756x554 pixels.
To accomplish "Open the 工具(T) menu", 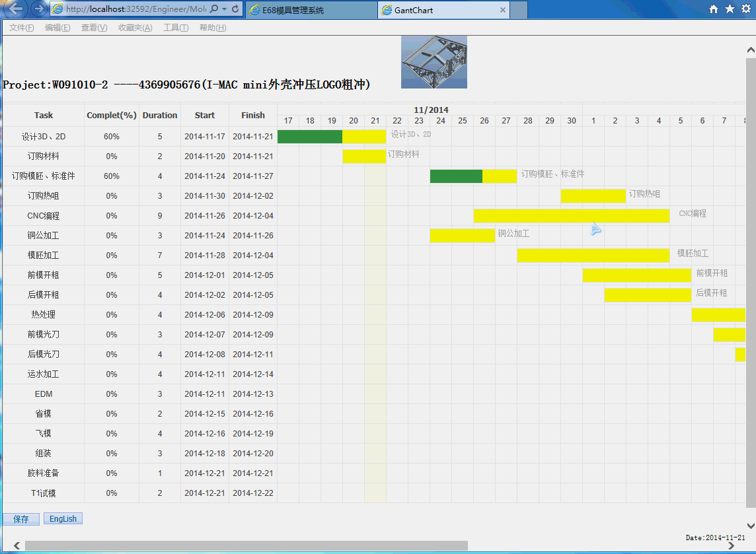I will [176, 28].
